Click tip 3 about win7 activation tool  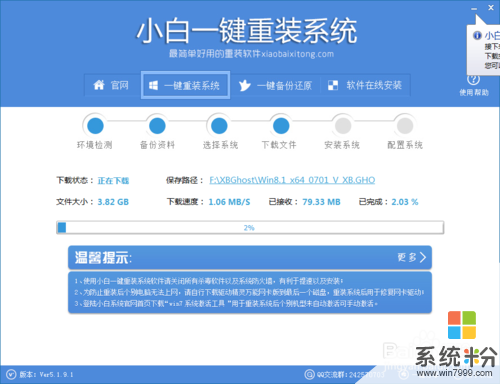(x=226, y=304)
